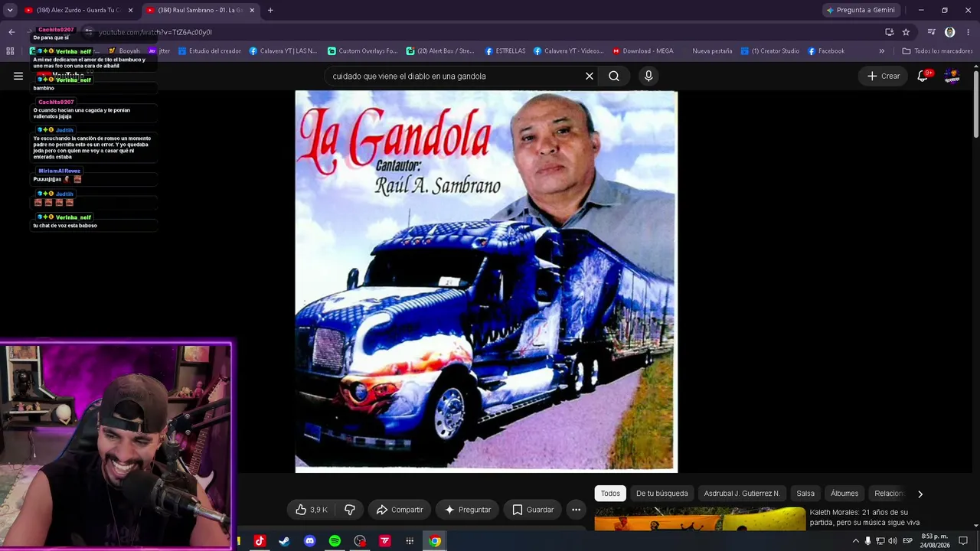The width and height of the screenshot is (980, 551).
Task: Save the video with Guardar
Action: tap(532, 510)
